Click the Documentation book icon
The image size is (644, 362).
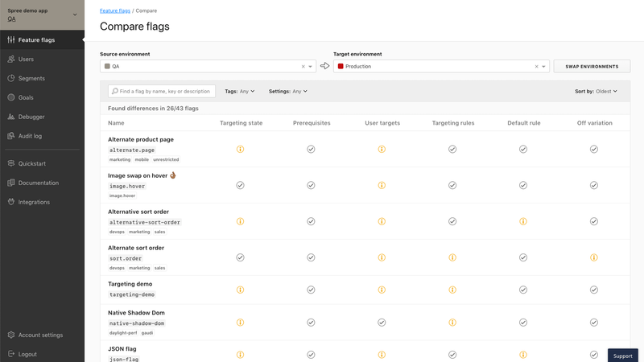click(11, 183)
